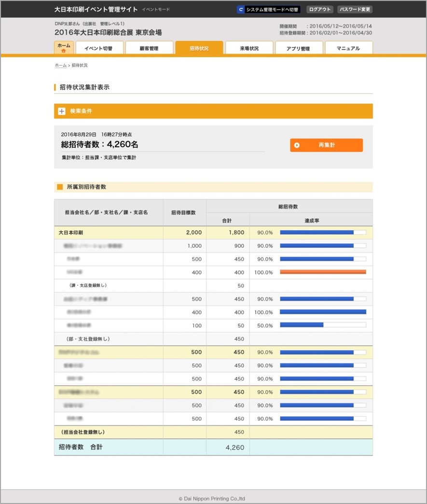Select the 招待状況 tab
Image resolution: width=427 pixels, height=504 pixels.
[199, 48]
